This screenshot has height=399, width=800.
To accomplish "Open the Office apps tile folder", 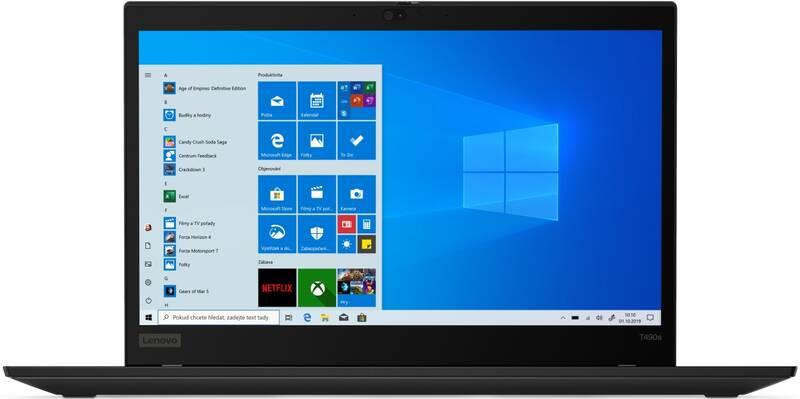I will 357,101.
